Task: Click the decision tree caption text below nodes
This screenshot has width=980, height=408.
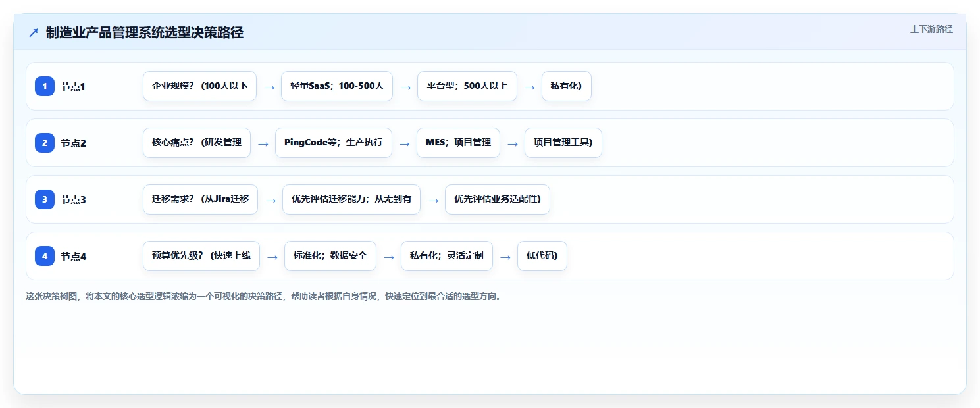Action: click(x=264, y=297)
